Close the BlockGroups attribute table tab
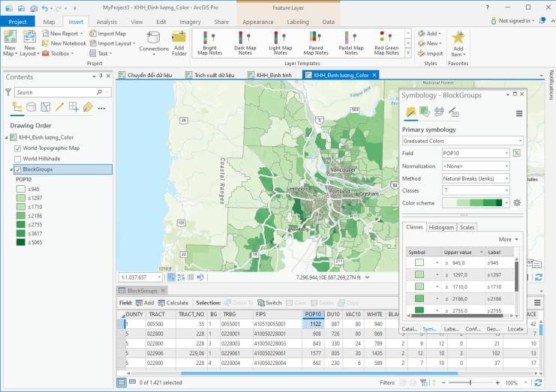Viewport: 556px width, 392px height. 163,290
